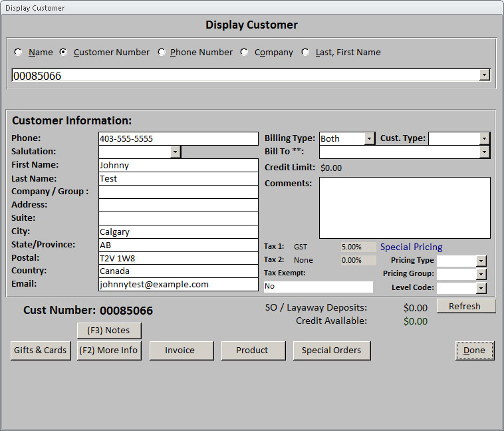Click into the Comments text box
Screen dimensions: 504x431
coord(404,208)
